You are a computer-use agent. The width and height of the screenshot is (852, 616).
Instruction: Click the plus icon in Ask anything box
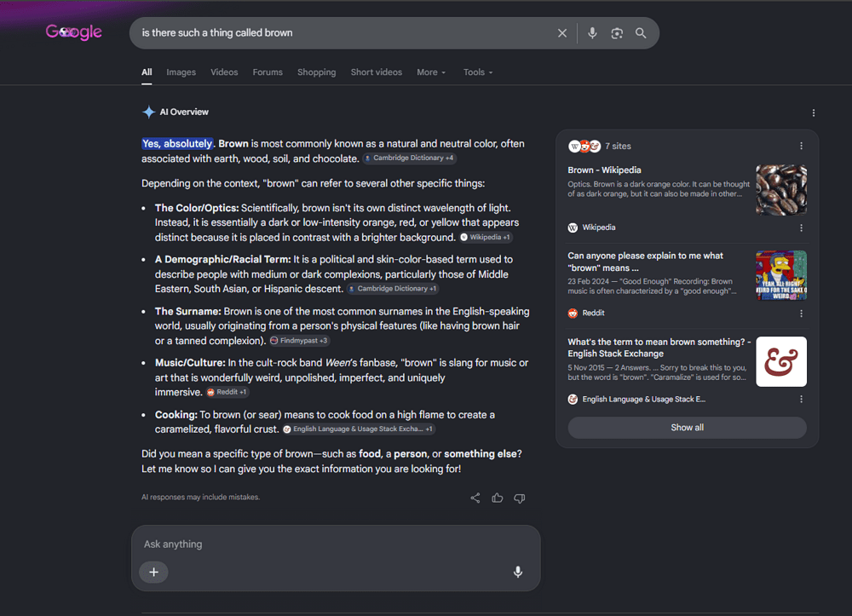pyautogui.click(x=153, y=572)
